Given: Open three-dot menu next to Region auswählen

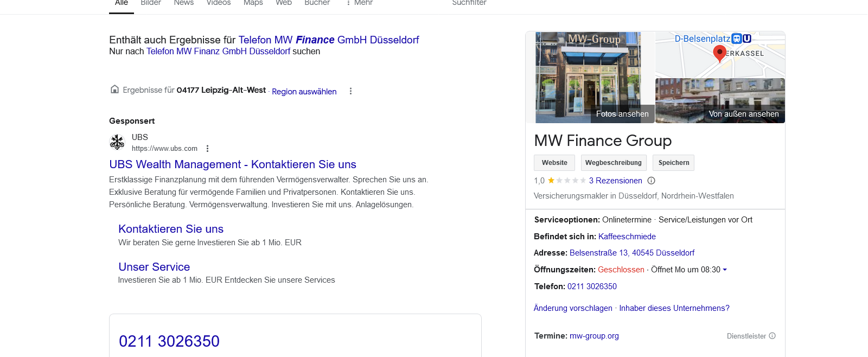Looking at the screenshot, I should pos(350,91).
